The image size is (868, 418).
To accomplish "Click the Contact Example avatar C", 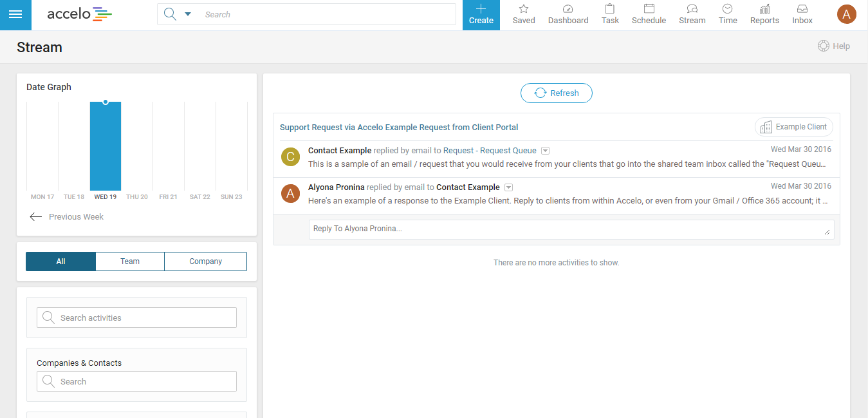I will pos(290,157).
